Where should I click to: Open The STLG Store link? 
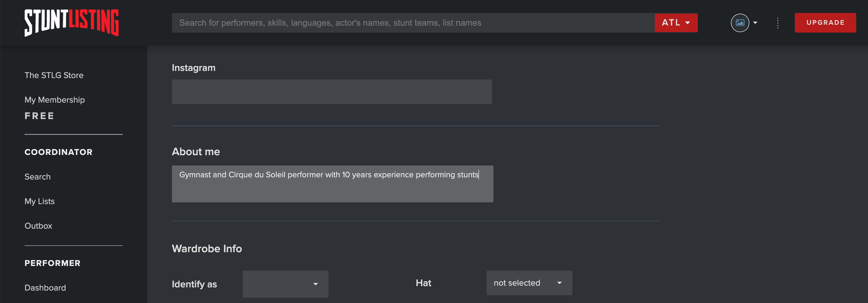tap(54, 75)
